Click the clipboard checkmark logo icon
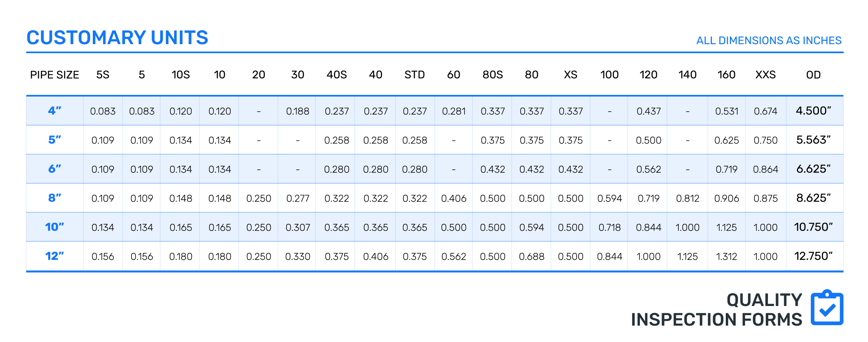Image resolution: width=868 pixels, height=342 pixels. [x=827, y=308]
